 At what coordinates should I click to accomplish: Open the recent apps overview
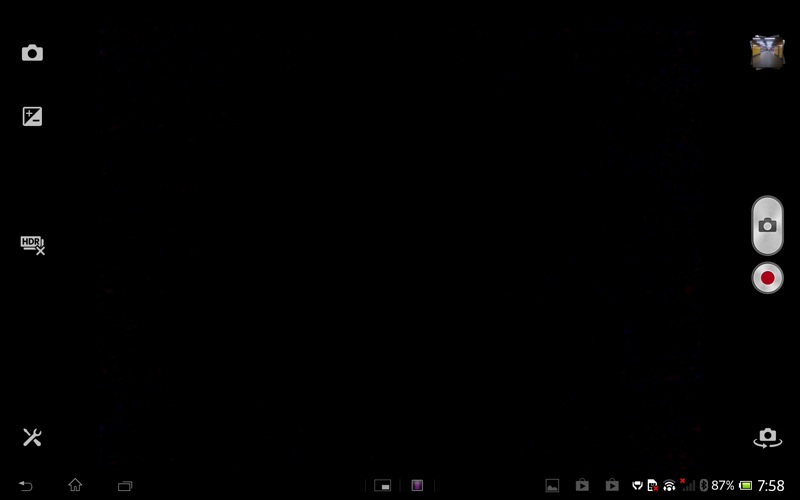125,486
